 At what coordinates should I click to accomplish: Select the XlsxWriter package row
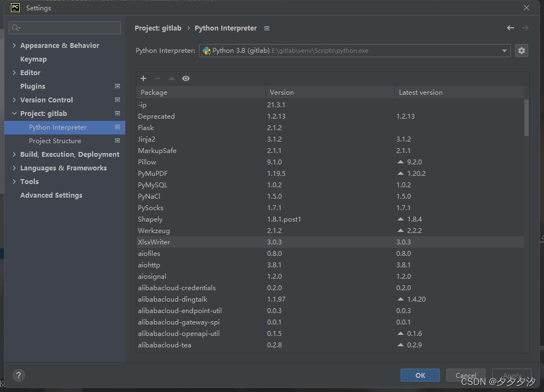click(330, 242)
